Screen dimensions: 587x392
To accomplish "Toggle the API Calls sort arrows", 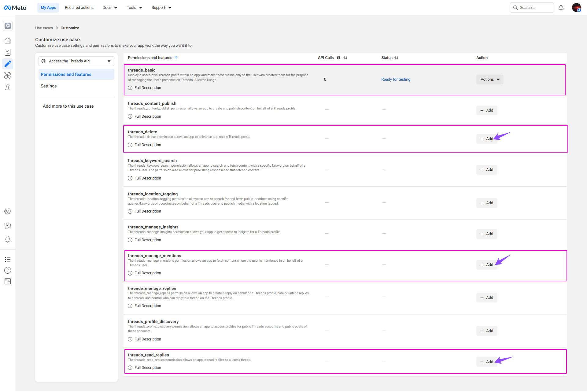I will [345, 58].
